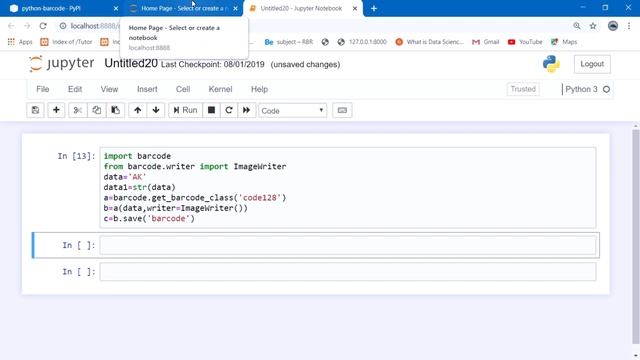Open the What is Data Science bookmark
The height and width of the screenshot is (360, 640).
pos(429,42)
